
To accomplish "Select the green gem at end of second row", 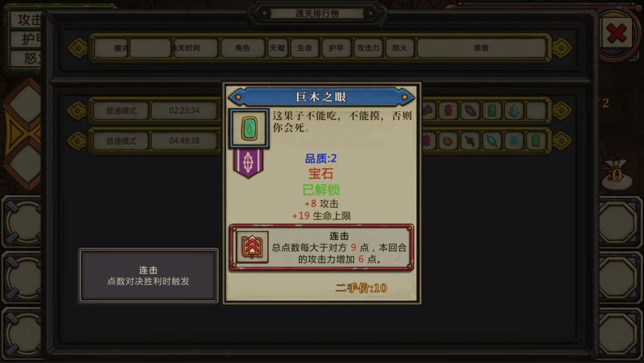I will click(x=535, y=141).
